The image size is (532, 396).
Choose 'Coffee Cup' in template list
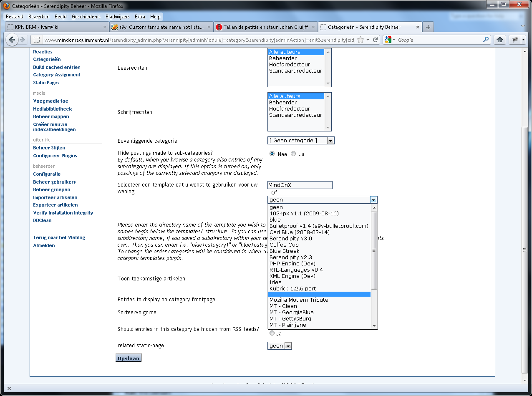pos(284,245)
